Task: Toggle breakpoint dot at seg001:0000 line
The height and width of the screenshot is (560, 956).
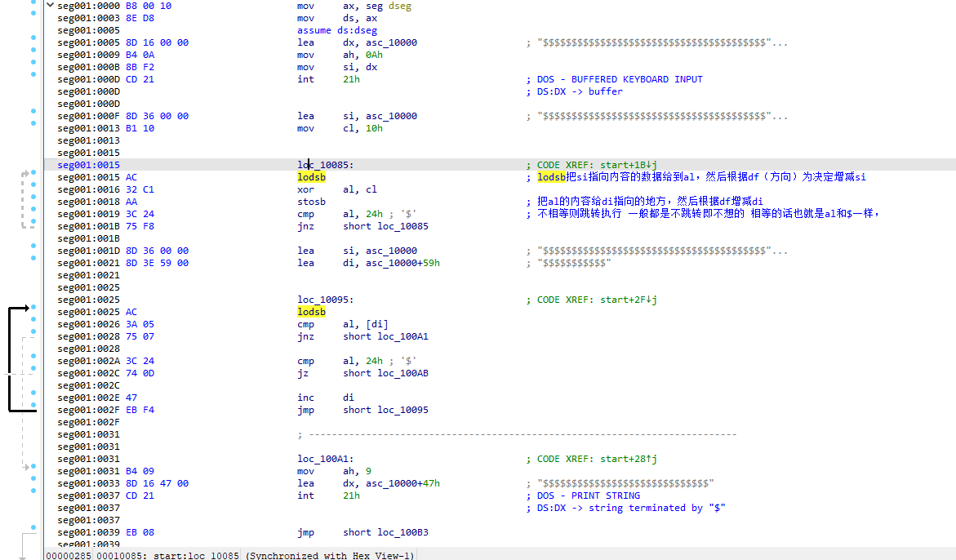Action: coord(33,6)
